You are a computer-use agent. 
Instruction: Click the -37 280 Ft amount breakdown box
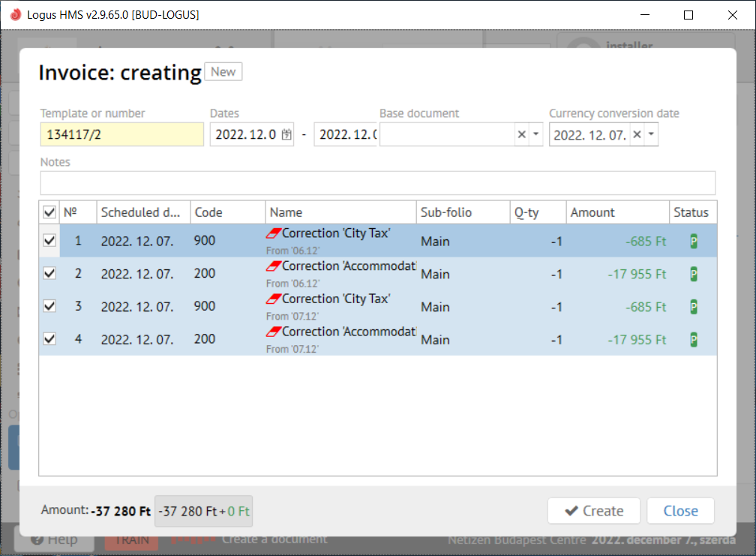click(x=203, y=511)
